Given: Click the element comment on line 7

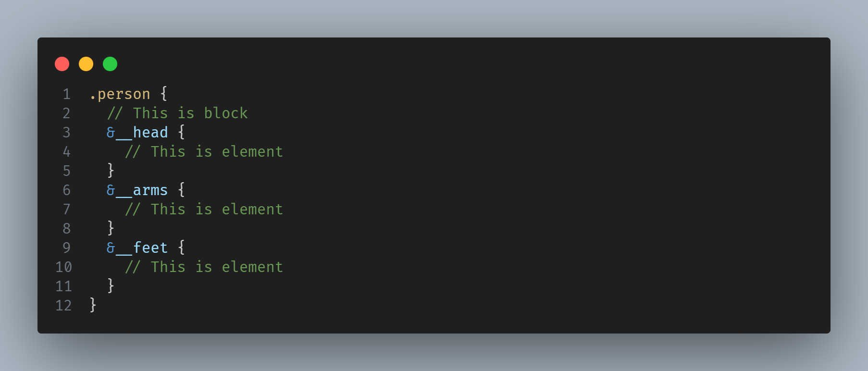Looking at the screenshot, I should point(204,210).
